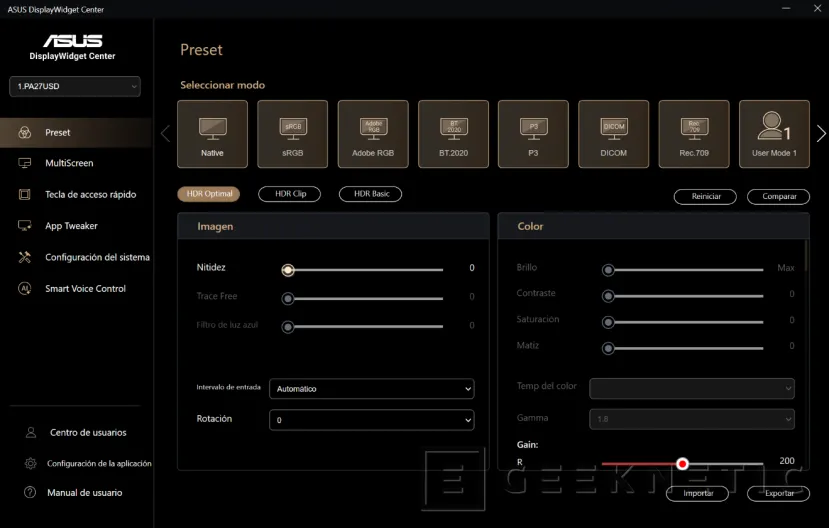Open the MultiScreen section
The height and width of the screenshot is (528, 829).
click(x=69, y=163)
